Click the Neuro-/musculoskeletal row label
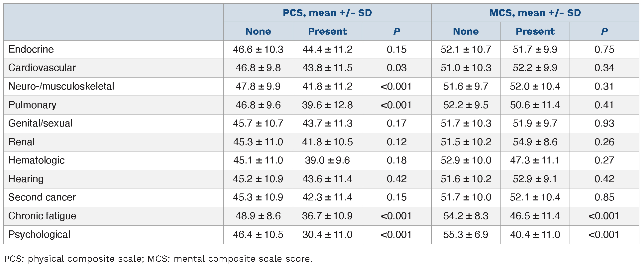 point(61,87)
